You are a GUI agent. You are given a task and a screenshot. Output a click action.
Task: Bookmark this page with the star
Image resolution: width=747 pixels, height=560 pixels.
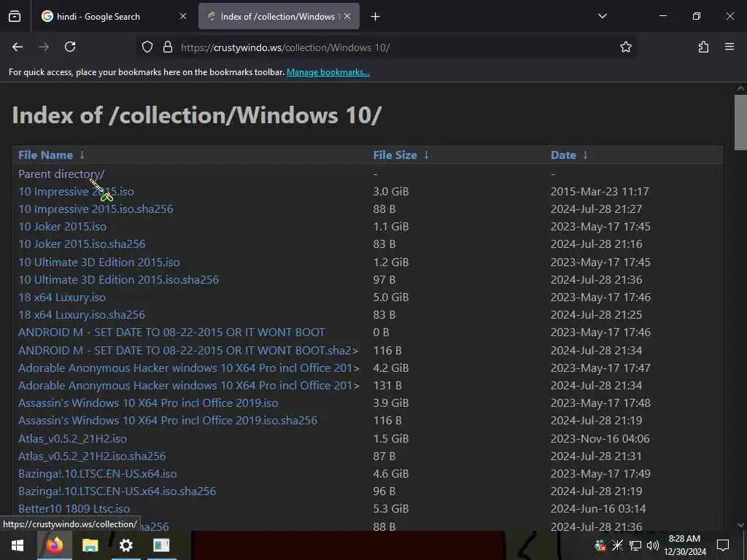coord(625,47)
